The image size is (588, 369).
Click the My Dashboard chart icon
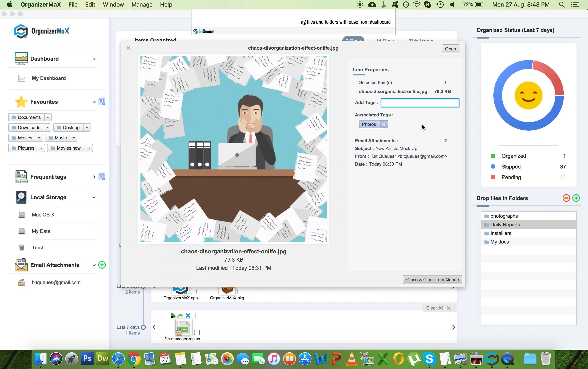[x=22, y=78]
